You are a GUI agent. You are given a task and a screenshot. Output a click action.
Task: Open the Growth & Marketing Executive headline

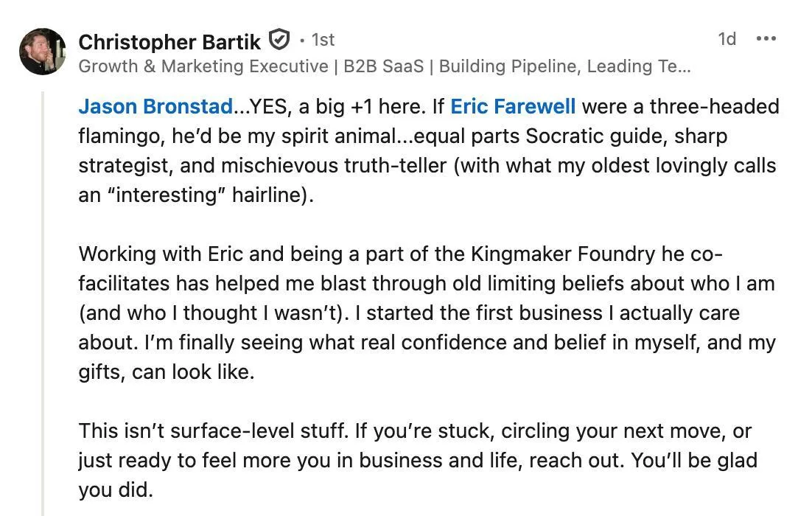[x=384, y=67]
